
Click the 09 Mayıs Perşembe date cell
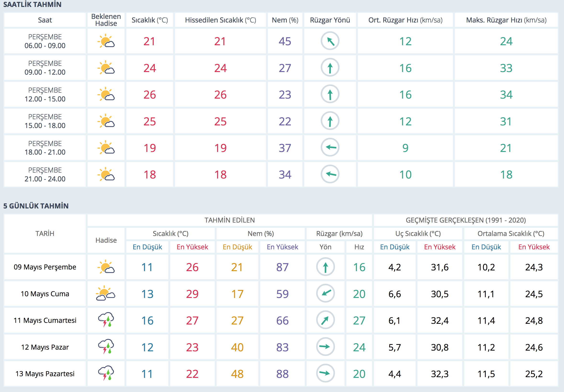pyautogui.click(x=45, y=267)
